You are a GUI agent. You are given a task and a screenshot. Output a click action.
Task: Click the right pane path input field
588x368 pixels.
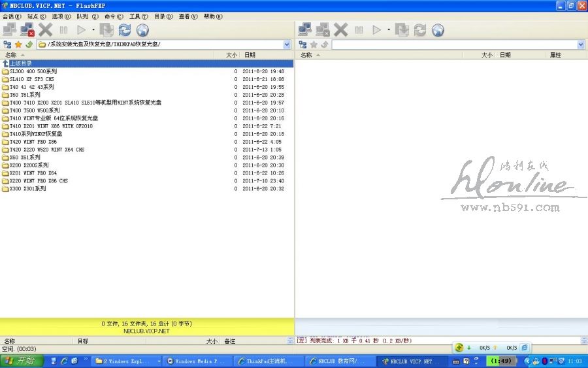[454, 44]
